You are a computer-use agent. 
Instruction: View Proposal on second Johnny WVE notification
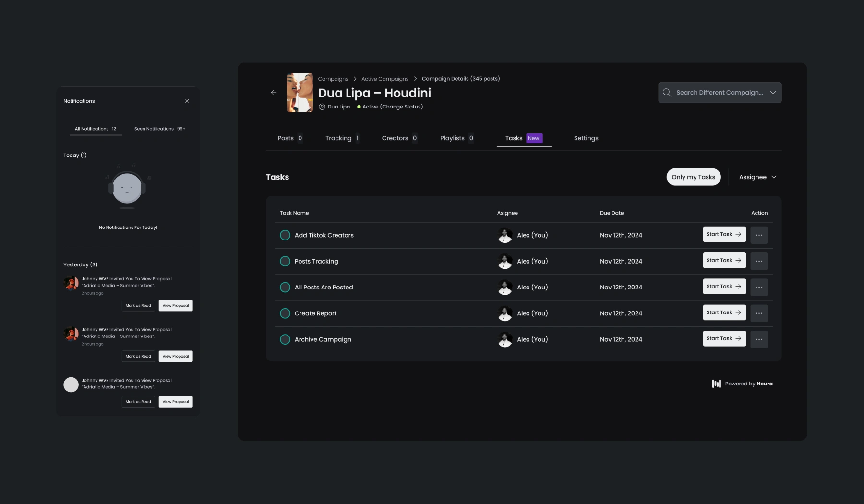point(176,357)
